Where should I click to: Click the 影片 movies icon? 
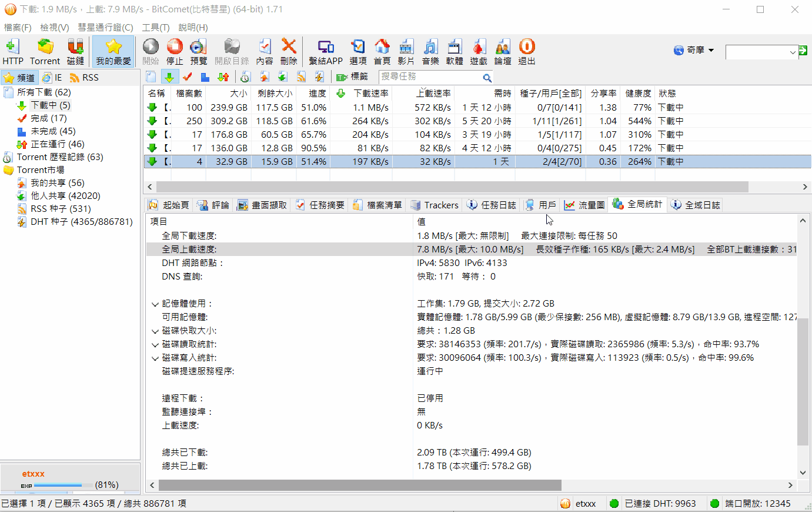click(406, 52)
